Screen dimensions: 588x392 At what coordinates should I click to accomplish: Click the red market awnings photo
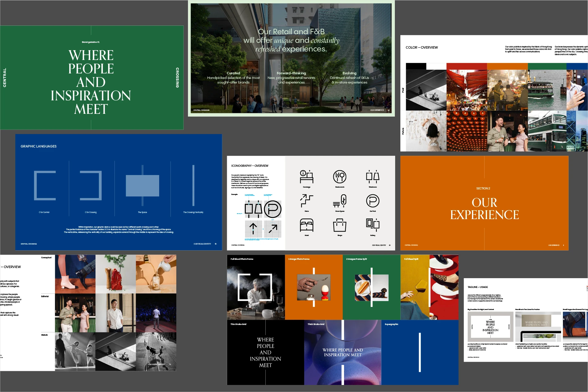(467, 90)
